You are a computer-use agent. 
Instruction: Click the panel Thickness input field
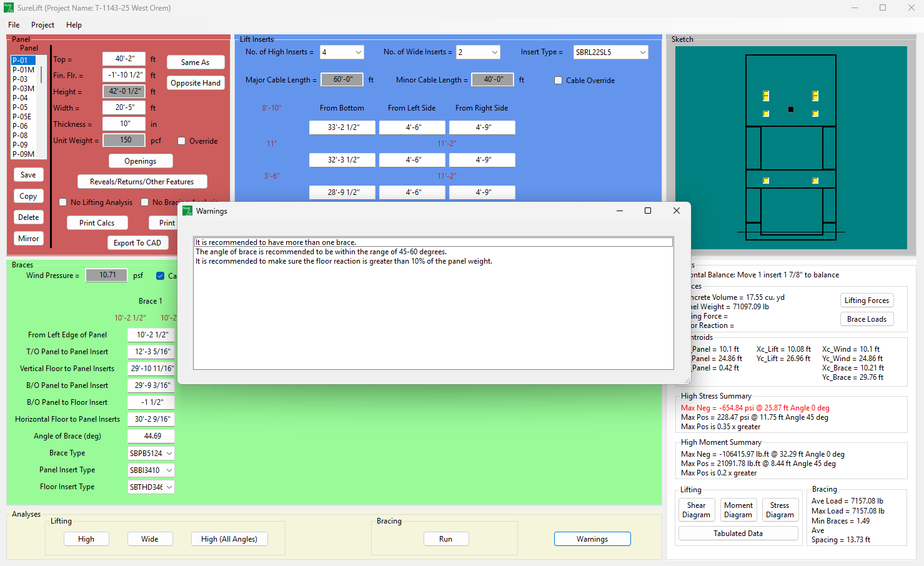click(x=124, y=124)
